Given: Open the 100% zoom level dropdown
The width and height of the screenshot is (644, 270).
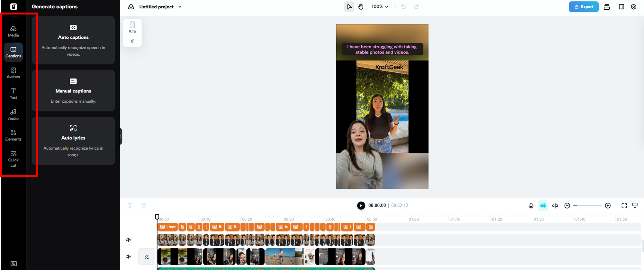Looking at the screenshot, I should coord(380,6).
